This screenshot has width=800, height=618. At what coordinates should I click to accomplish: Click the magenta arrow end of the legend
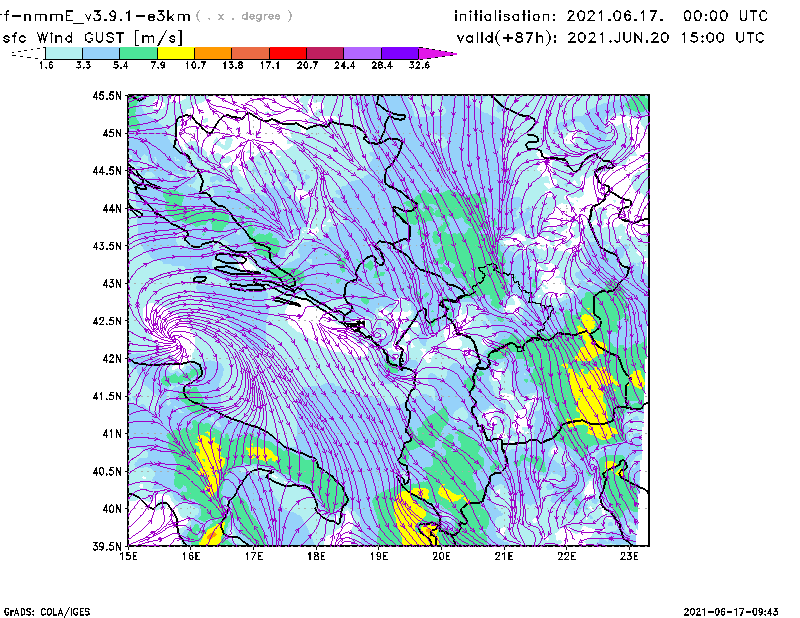[436, 53]
